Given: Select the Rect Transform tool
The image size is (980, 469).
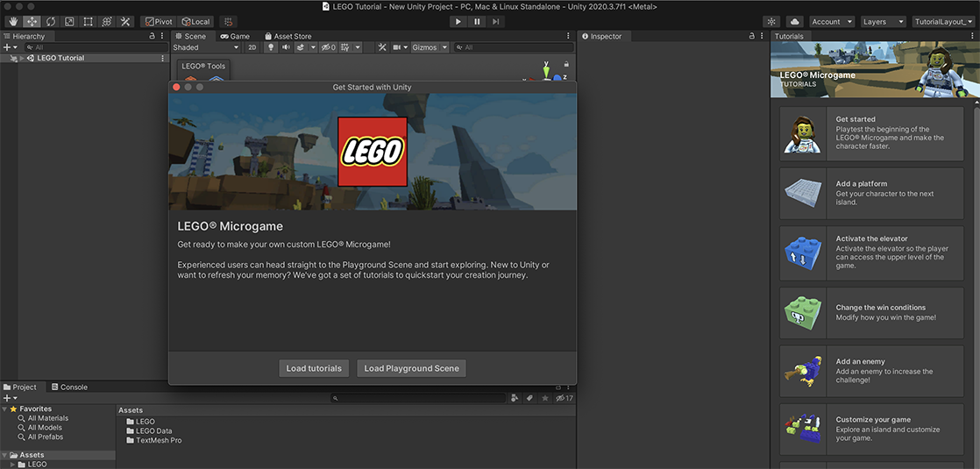Looking at the screenshot, I should 88,21.
